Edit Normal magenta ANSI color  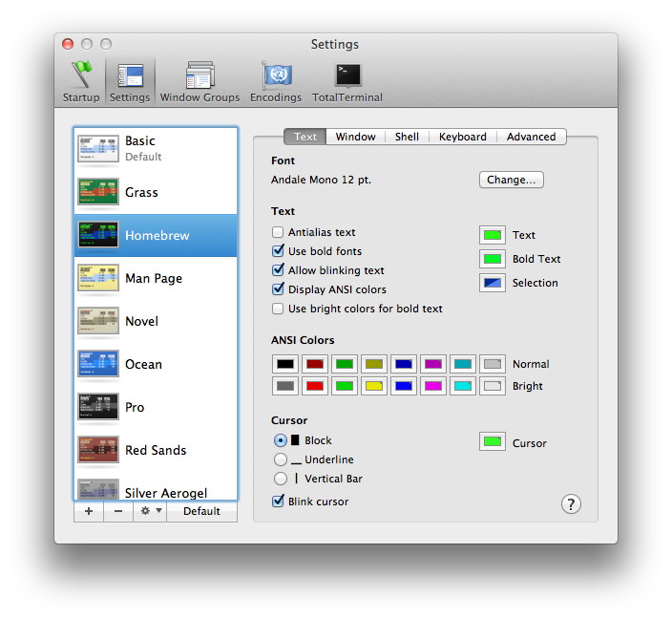pyautogui.click(x=432, y=364)
